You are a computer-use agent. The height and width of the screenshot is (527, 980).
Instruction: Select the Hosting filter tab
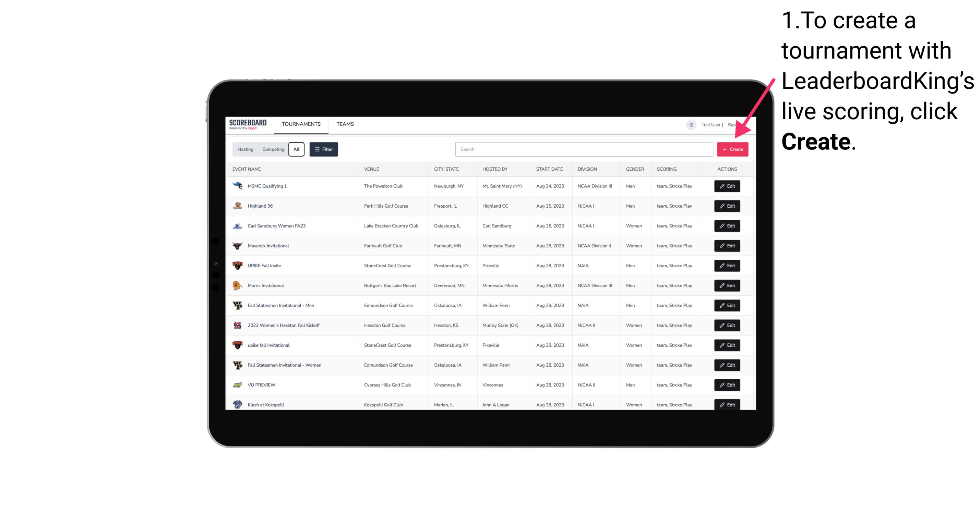click(x=246, y=149)
